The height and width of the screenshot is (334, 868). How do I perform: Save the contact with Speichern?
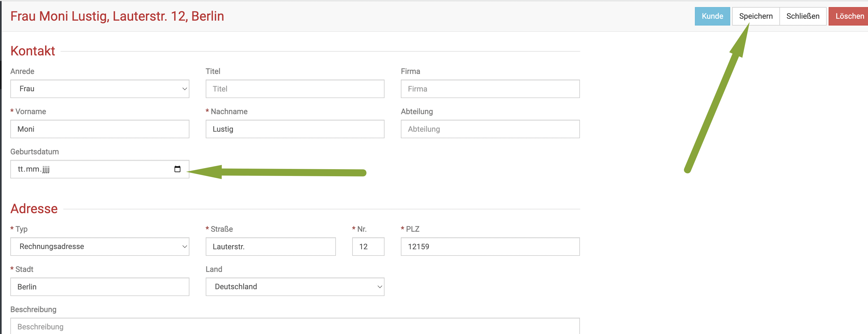tap(755, 16)
